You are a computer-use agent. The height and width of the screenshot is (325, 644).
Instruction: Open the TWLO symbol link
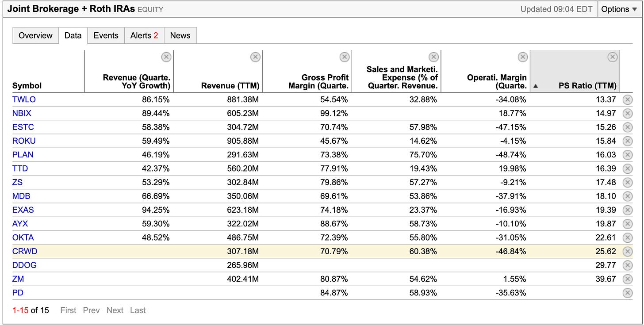[x=24, y=99]
